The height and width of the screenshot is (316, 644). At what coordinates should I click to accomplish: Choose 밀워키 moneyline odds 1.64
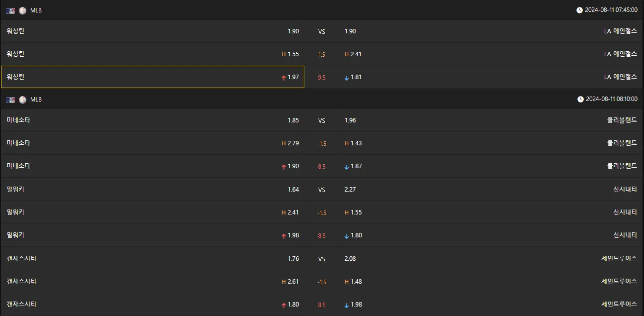point(153,190)
